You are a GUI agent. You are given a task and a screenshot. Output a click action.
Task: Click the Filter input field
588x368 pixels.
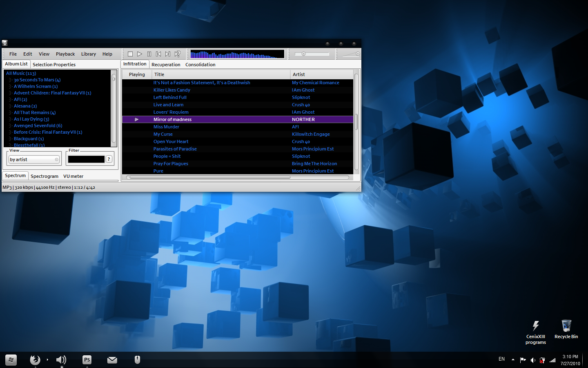tap(86, 159)
